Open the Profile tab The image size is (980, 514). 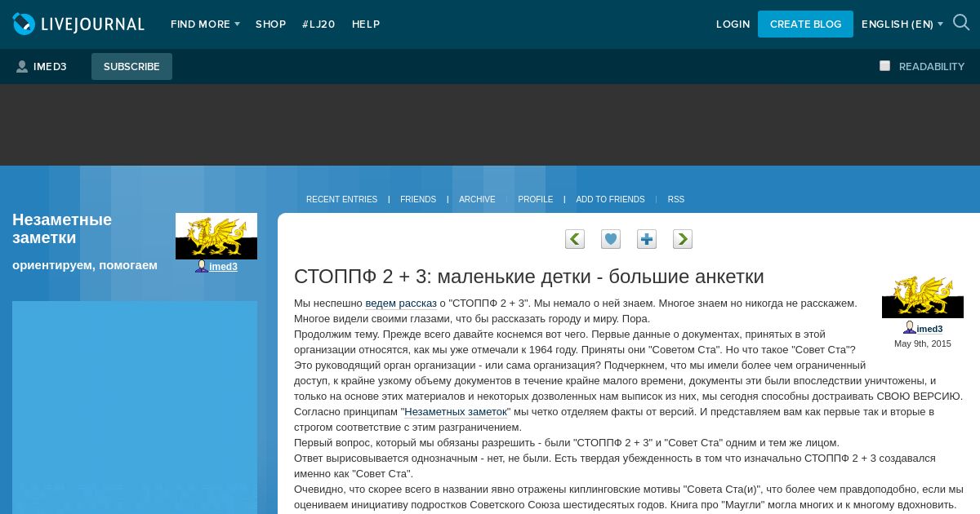(x=535, y=200)
